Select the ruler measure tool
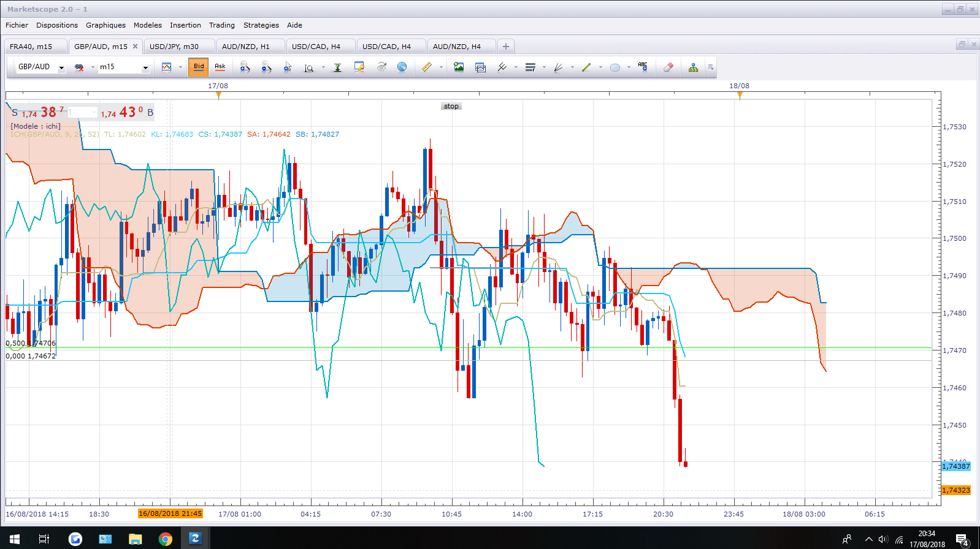Viewport: 980px width, 549px height. click(426, 67)
